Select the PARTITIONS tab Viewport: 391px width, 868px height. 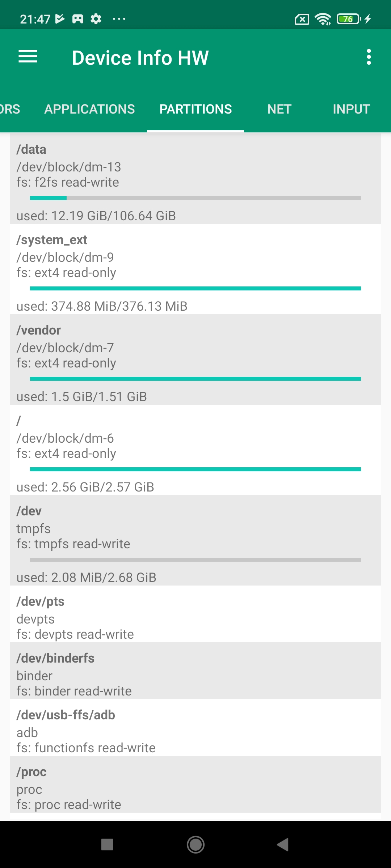tap(195, 109)
